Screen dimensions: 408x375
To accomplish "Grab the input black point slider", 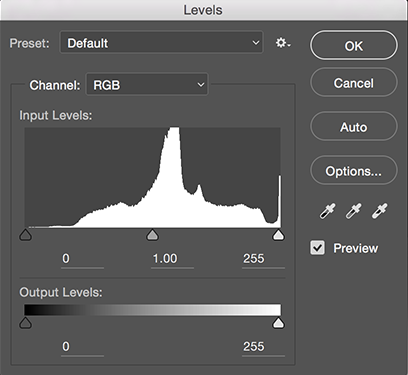I will pos(26,235).
